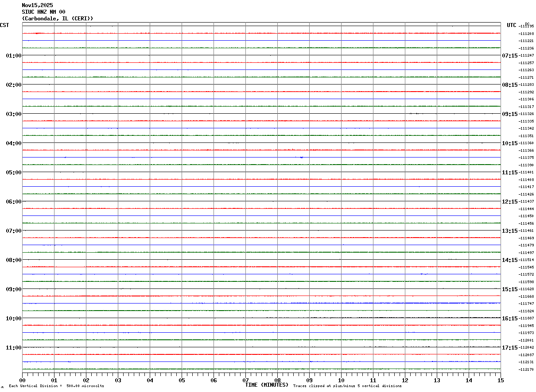This screenshot has height=392, width=536.
Task: Click the 05 minute tick label
Action: pos(182,380)
